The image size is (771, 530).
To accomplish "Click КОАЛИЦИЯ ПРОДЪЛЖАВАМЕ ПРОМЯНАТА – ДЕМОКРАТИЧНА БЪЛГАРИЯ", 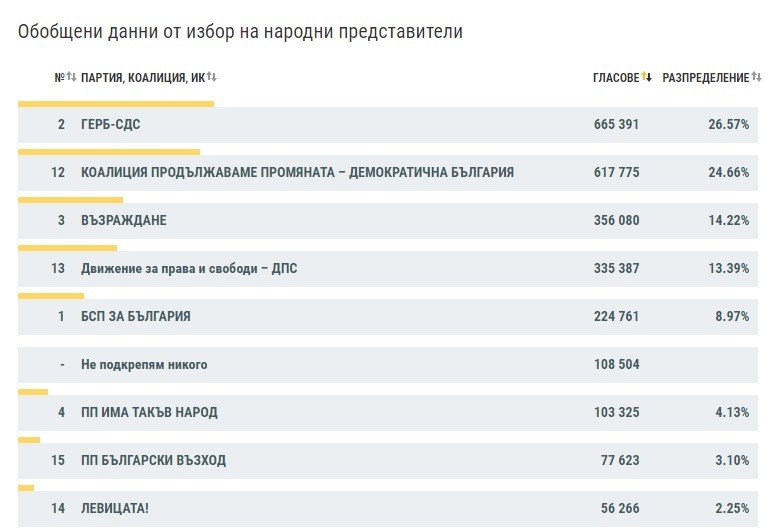I will (x=297, y=172).
